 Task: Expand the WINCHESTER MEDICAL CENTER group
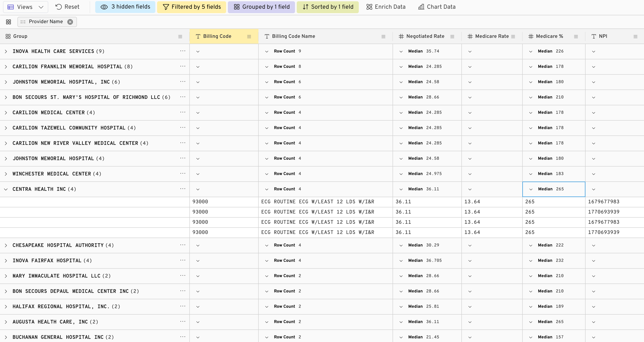pos(6,174)
